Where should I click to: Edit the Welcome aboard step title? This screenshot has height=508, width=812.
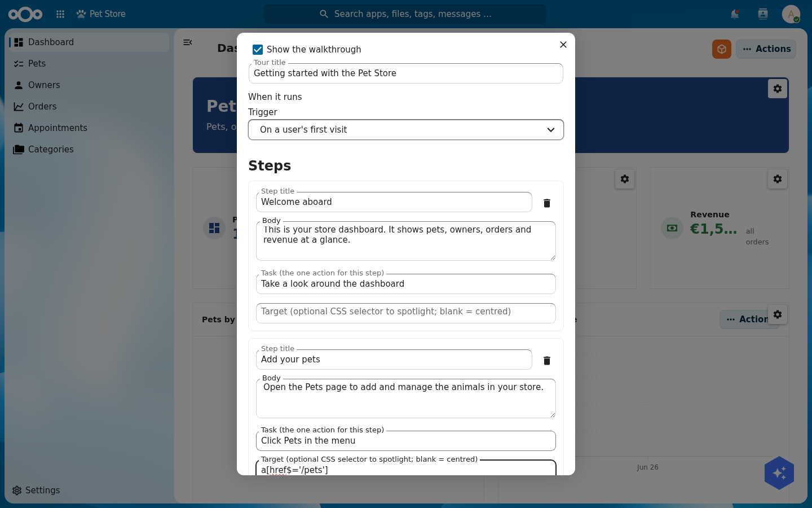[x=394, y=202]
